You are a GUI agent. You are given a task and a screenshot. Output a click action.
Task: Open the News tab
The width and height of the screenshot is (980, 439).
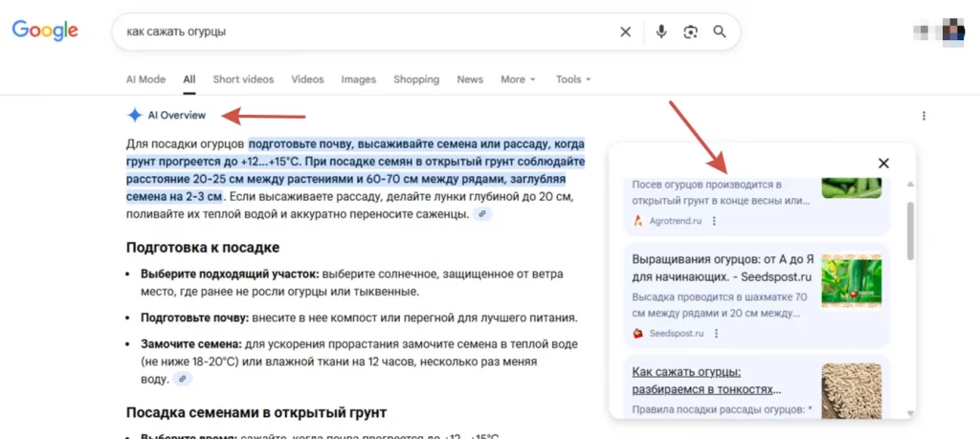[470, 79]
